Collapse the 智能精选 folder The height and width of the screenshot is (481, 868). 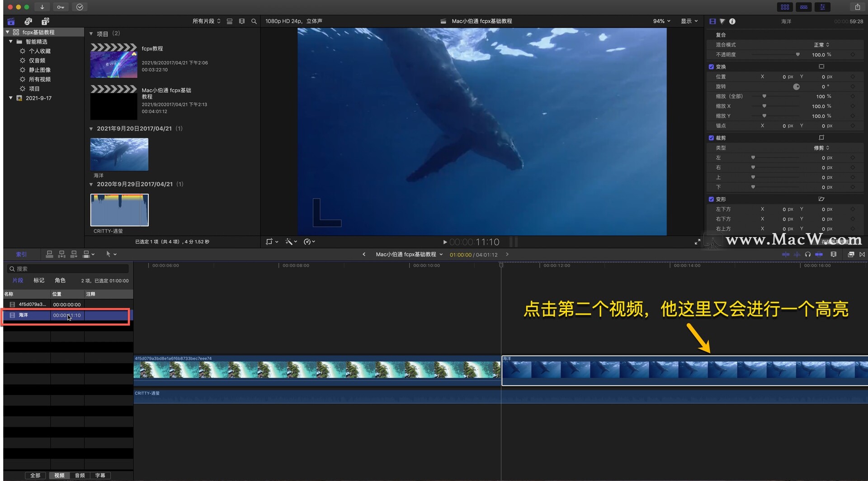[11, 42]
